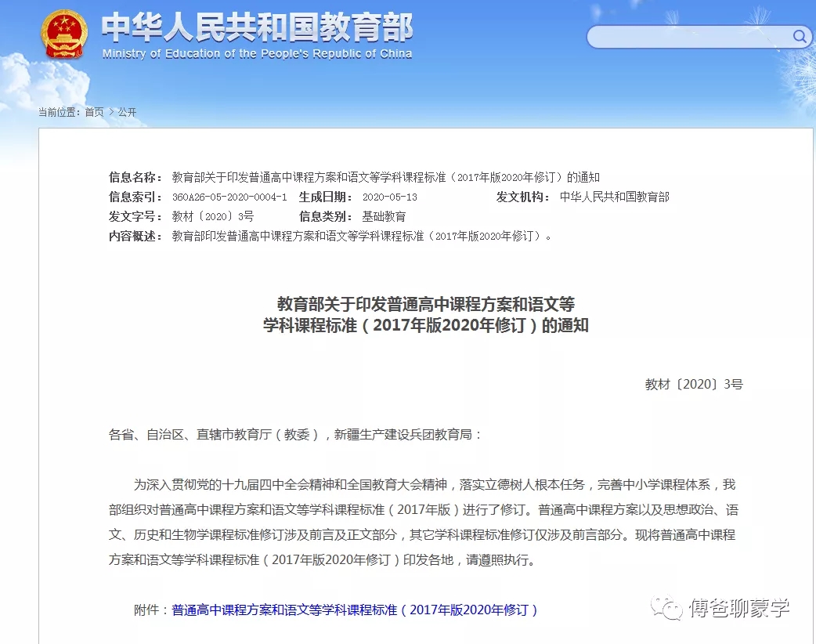
Task: Click the English Ministry of Education subtitle
Action: pos(257,54)
